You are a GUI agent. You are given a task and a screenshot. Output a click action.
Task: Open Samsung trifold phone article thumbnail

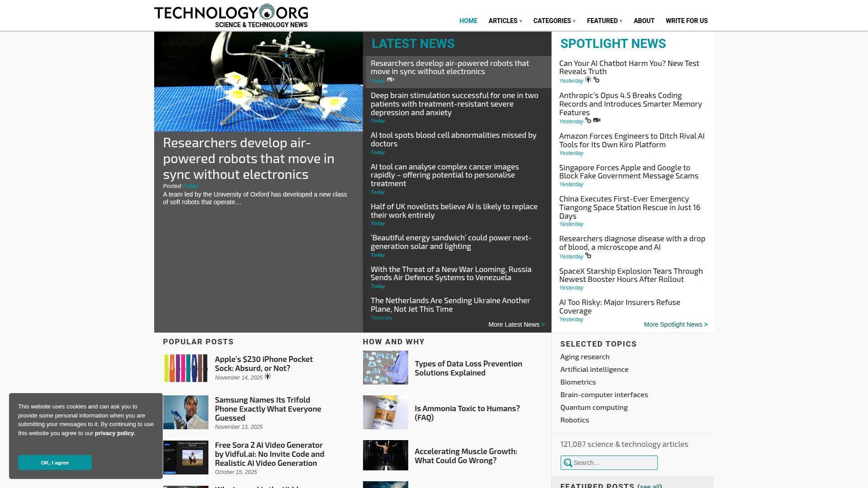click(186, 412)
